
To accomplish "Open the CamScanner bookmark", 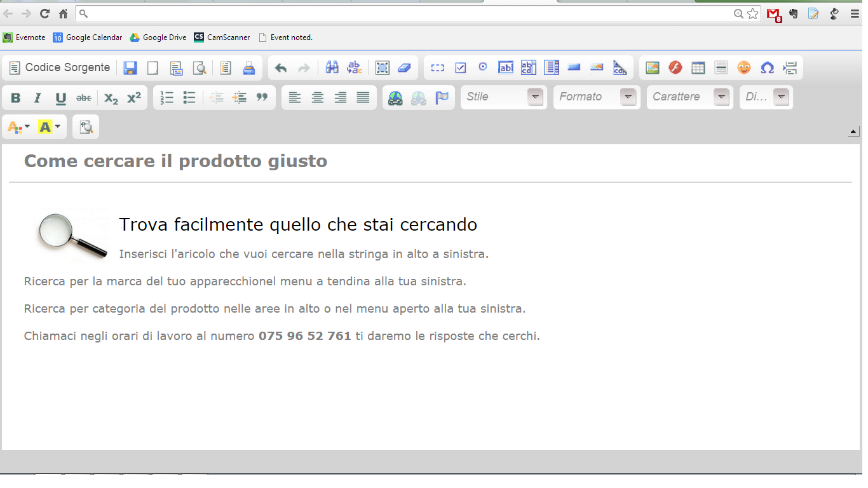I will click(222, 37).
